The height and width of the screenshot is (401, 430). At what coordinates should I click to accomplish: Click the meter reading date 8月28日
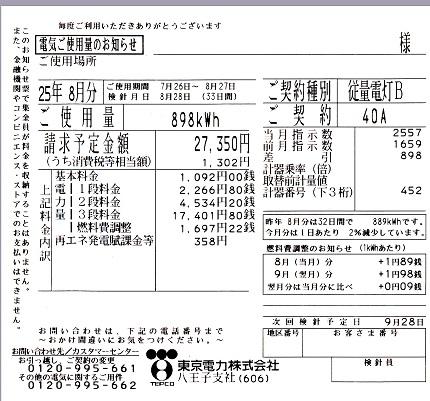175,97
